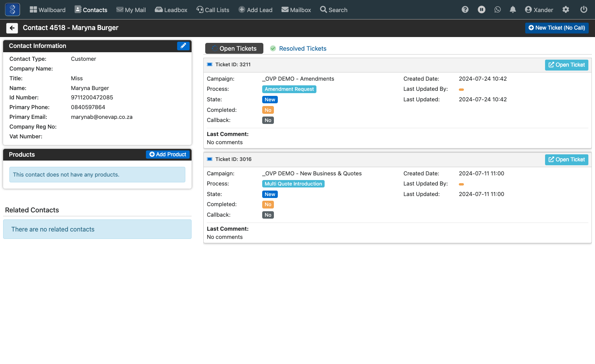Go back using the arrow button
Image resolution: width=595 pixels, height=364 pixels.
pos(12,28)
